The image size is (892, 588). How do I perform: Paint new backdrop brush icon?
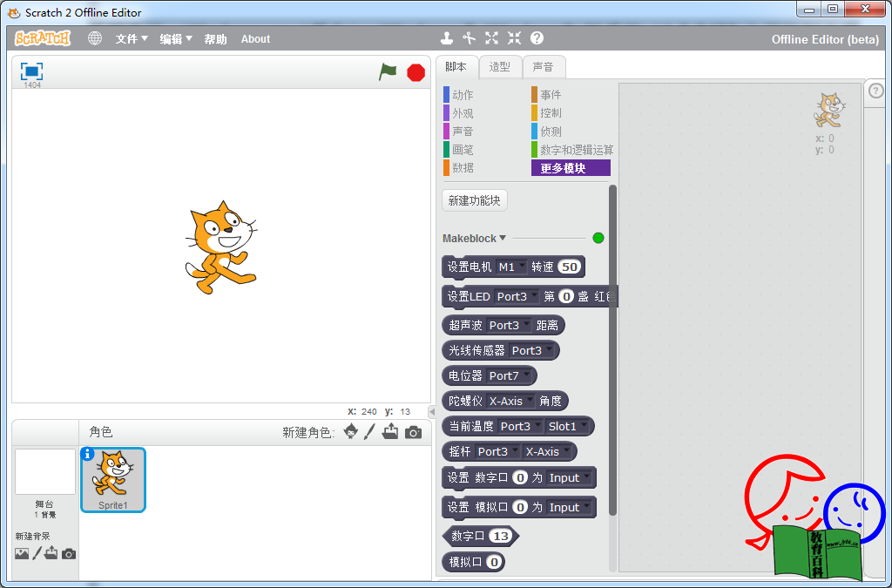pyautogui.click(x=37, y=553)
